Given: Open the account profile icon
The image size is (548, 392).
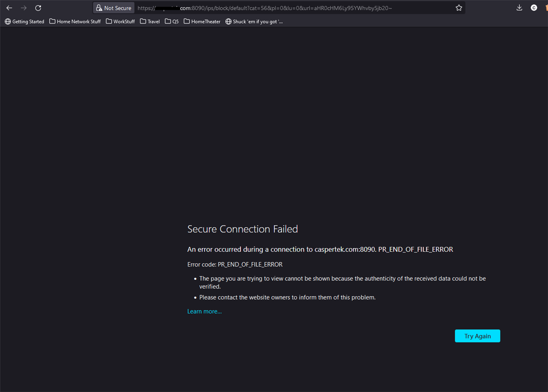Looking at the screenshot, I should coord(534,8).
